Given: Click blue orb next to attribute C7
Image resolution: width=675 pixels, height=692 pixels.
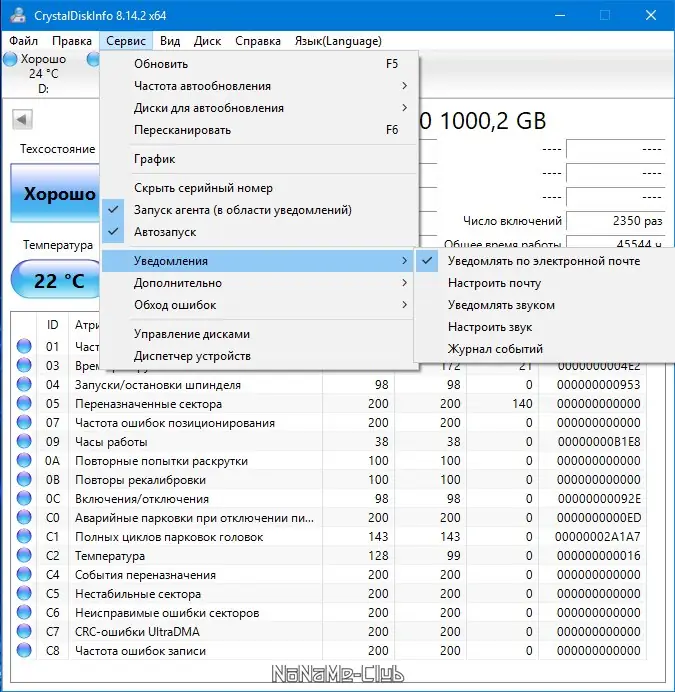Looking at the screenshot, I should (x=25, y=632).
